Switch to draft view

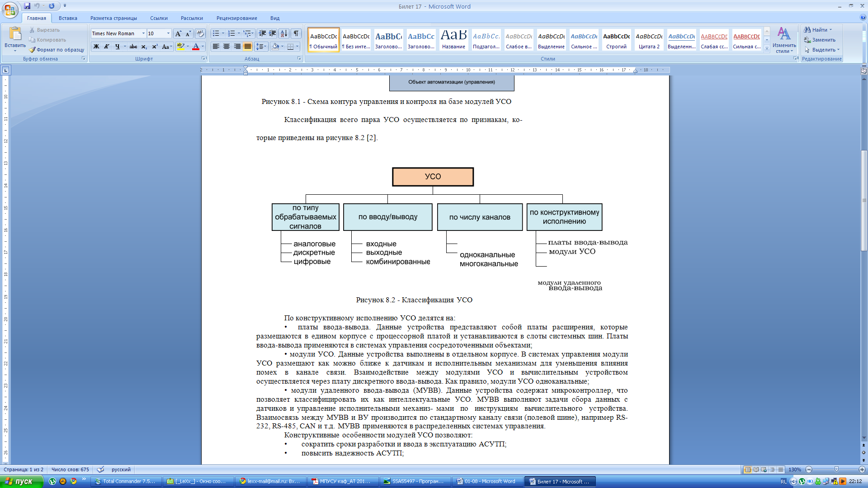780,470
